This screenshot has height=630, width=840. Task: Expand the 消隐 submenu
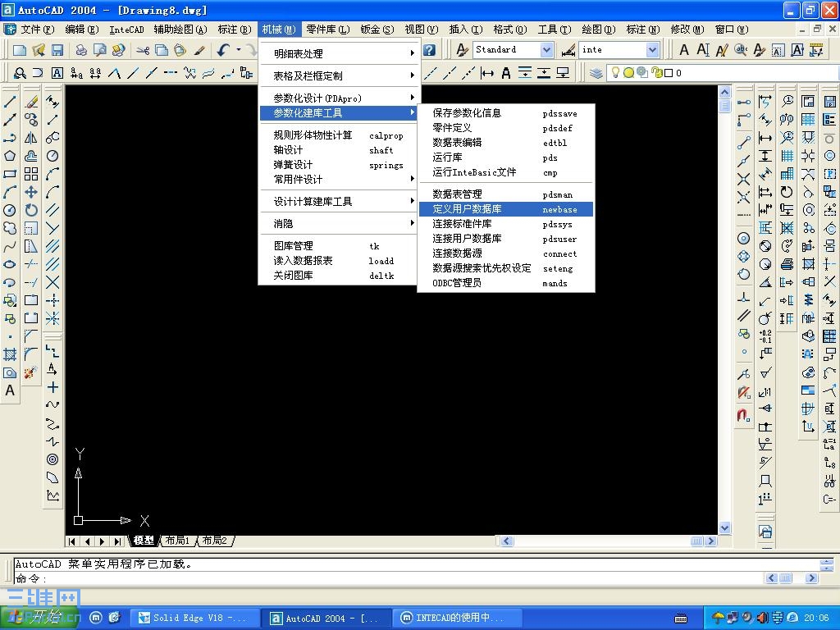tap(339, 223)
